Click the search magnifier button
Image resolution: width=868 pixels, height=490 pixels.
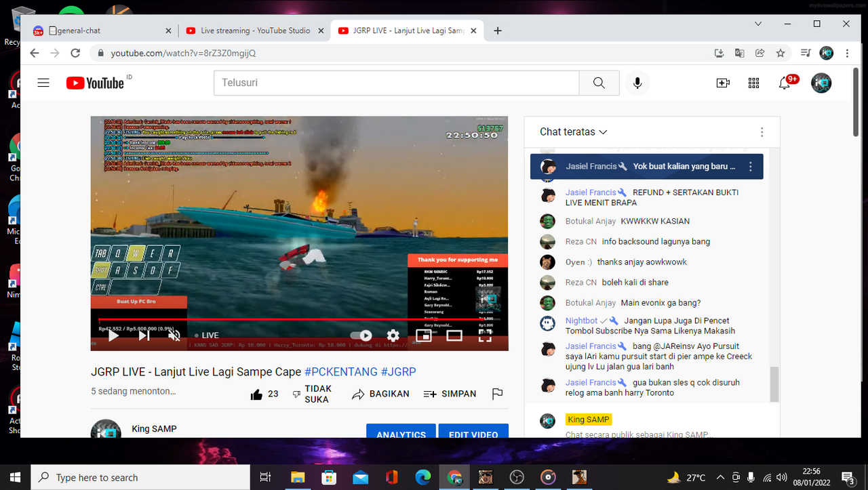pos(599,83)
